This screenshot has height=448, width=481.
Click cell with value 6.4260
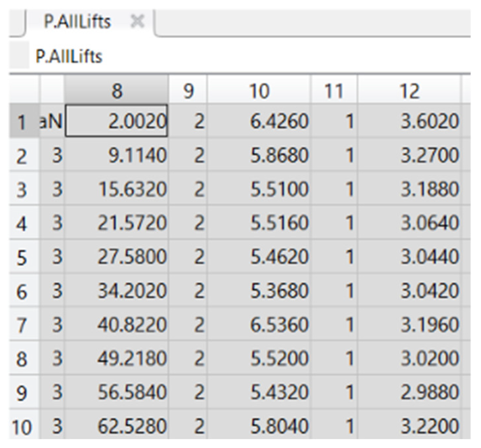click(x=259, y=121)
